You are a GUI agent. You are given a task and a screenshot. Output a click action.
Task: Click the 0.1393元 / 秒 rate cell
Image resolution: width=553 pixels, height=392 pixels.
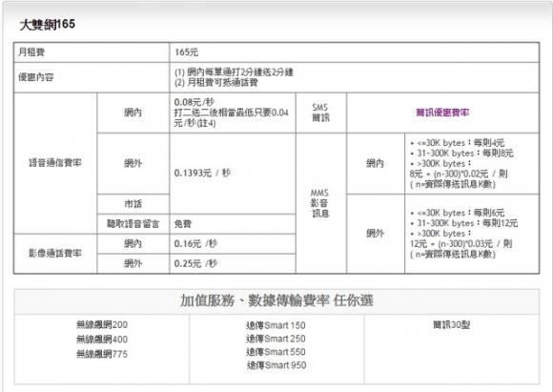[233, 174]
